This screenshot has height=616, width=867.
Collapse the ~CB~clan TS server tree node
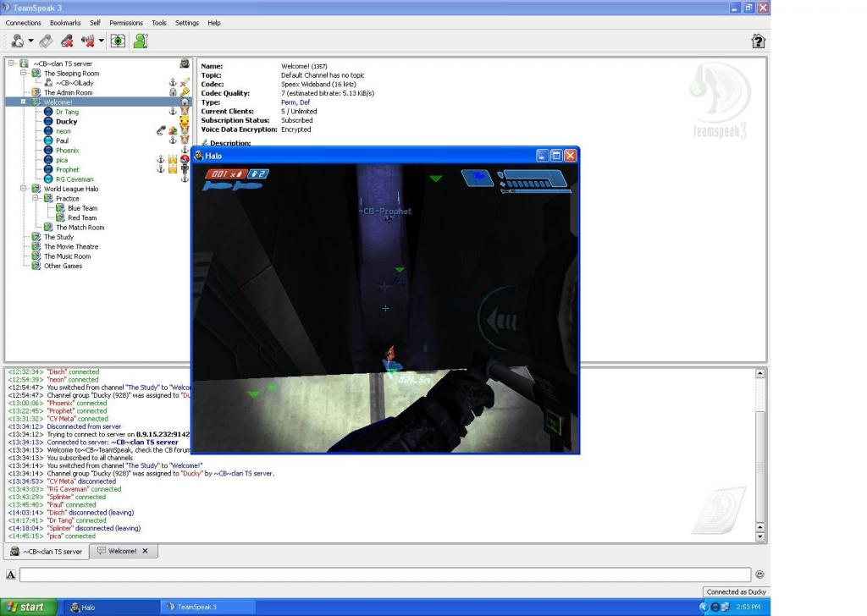[11, 63]
